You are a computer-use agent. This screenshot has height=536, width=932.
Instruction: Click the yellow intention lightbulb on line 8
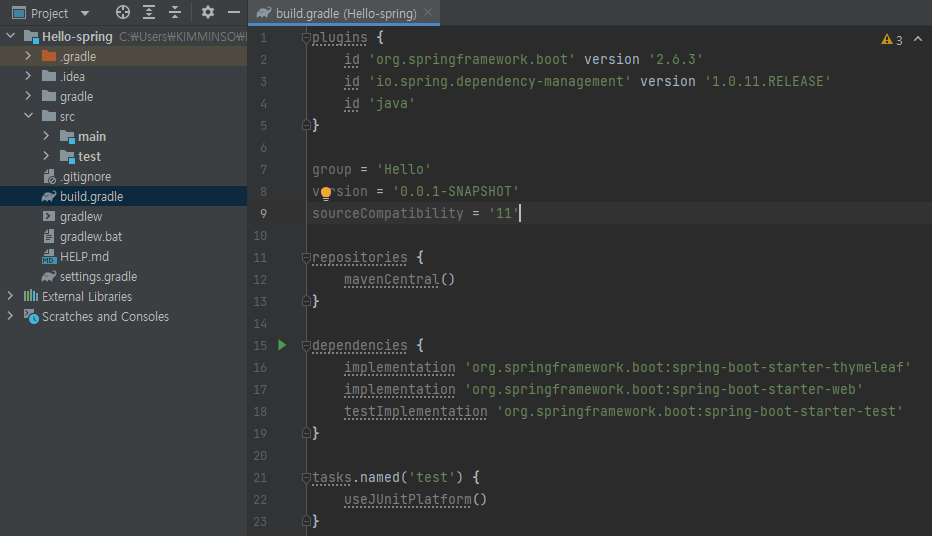click(x=326, y=193)
